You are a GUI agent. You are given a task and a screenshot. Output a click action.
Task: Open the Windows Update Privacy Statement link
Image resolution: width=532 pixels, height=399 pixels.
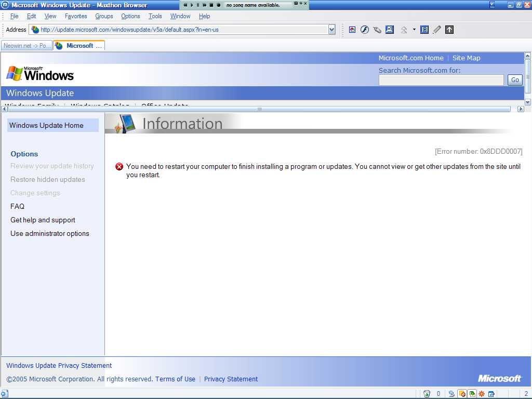(59, 365)
